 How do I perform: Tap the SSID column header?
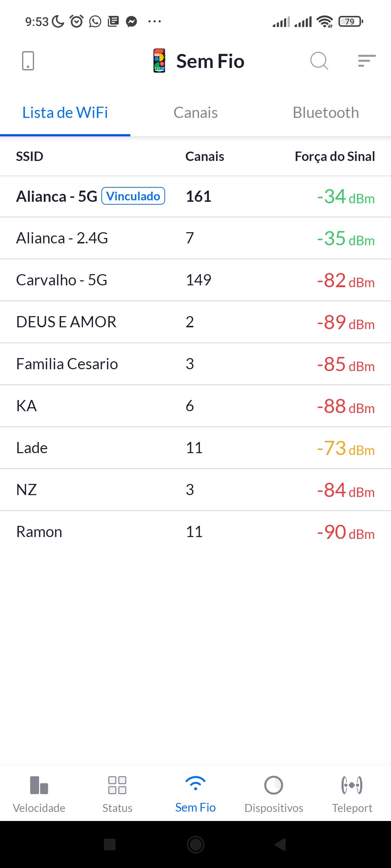point(30,157)
